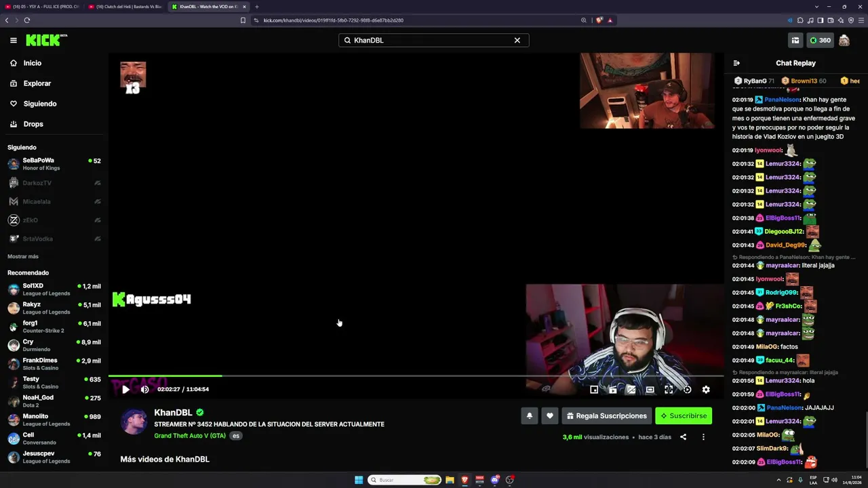This screenshot has height=488, width=868.
Task: Open SofIXD recommended channel
Action: click(x=54, y=289)
